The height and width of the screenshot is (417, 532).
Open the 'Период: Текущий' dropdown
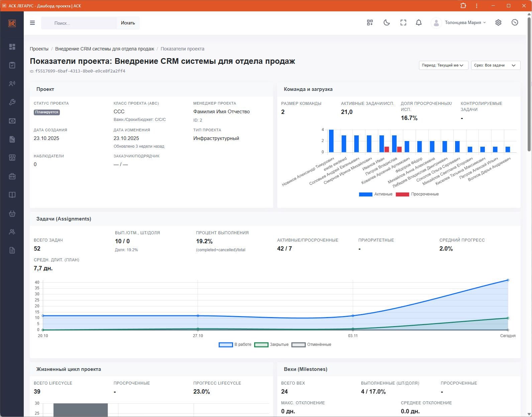point(443,65)
